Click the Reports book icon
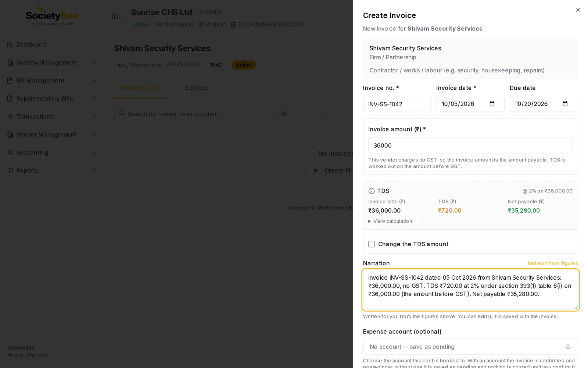The height and width of the screenshot is (368, 588). click(10, 170)
